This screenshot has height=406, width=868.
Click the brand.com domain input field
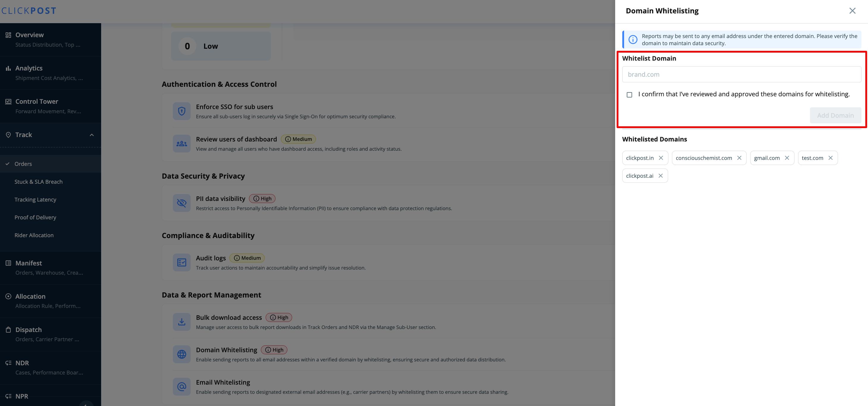(741, 74)
